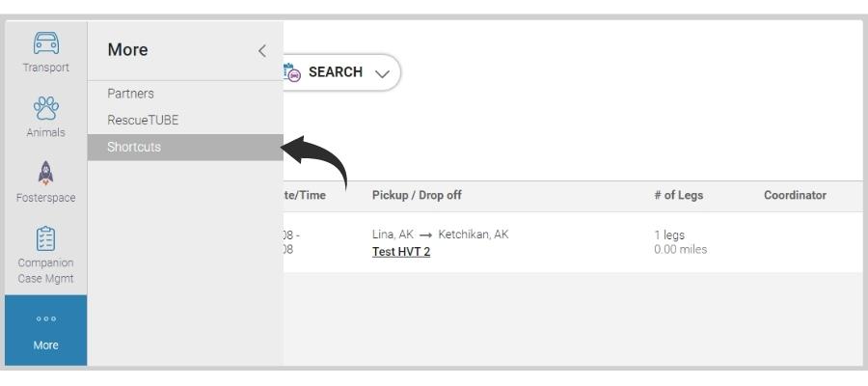Sort by the Coordinator column header
The width and height of the screenshot is (868, 386).
pyautogui.click(x=795, y=195)
